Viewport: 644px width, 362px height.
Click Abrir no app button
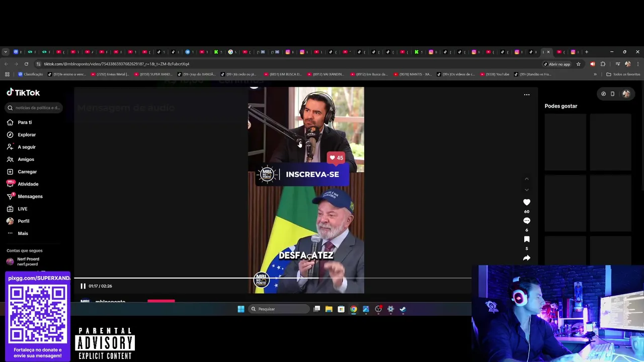pos(557,64)
